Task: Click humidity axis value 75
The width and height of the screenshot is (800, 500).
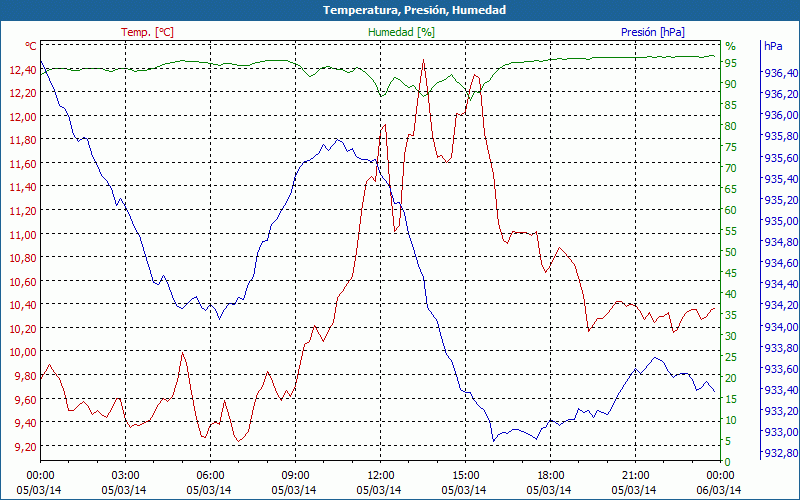Action: pyautogui.click(x=731, y=147)
